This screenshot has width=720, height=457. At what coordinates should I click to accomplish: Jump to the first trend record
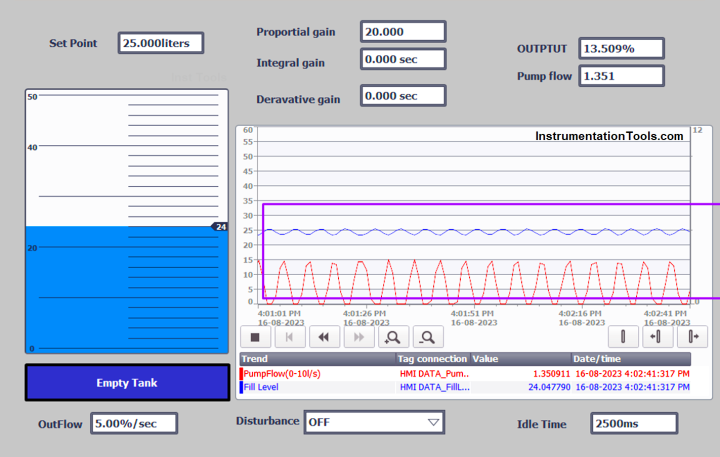(289, 337)
